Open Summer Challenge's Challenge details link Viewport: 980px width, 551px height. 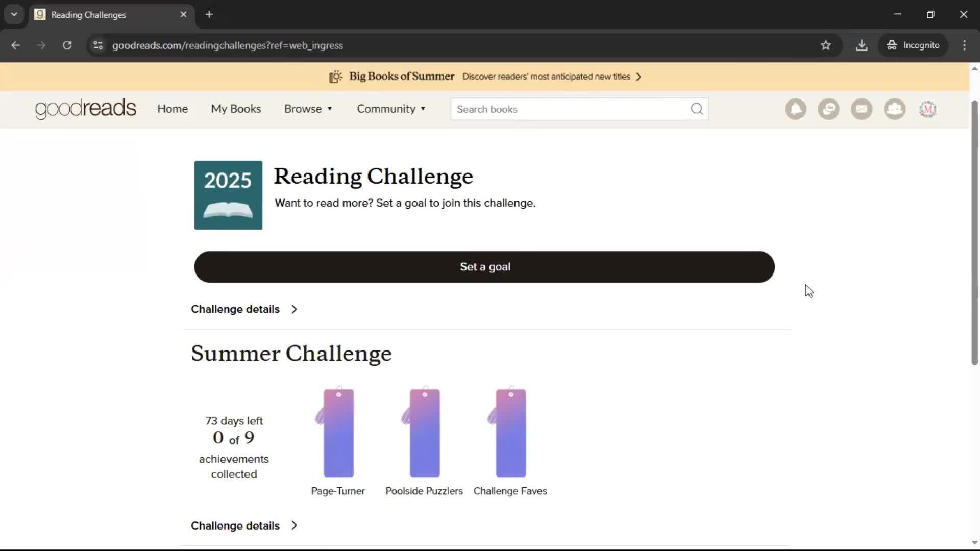244,525
